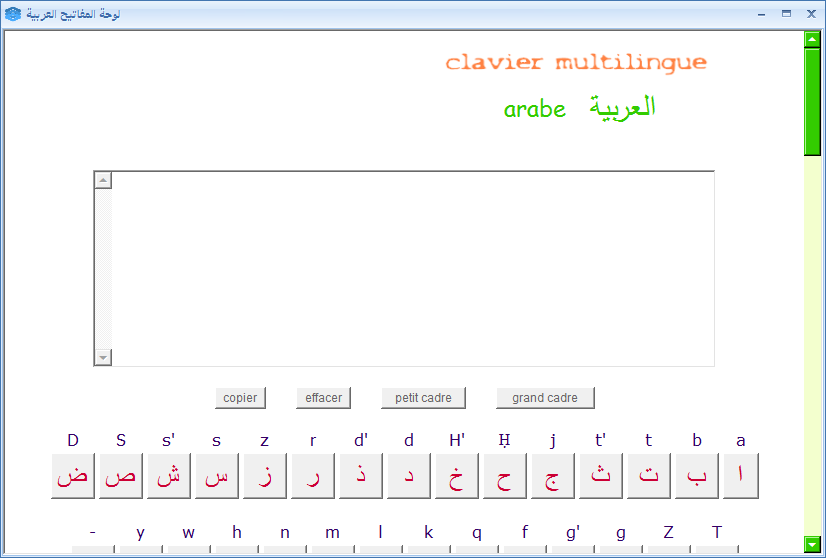
Task: Switch to petit cadre text box size
Action: [x=423, y=398]
